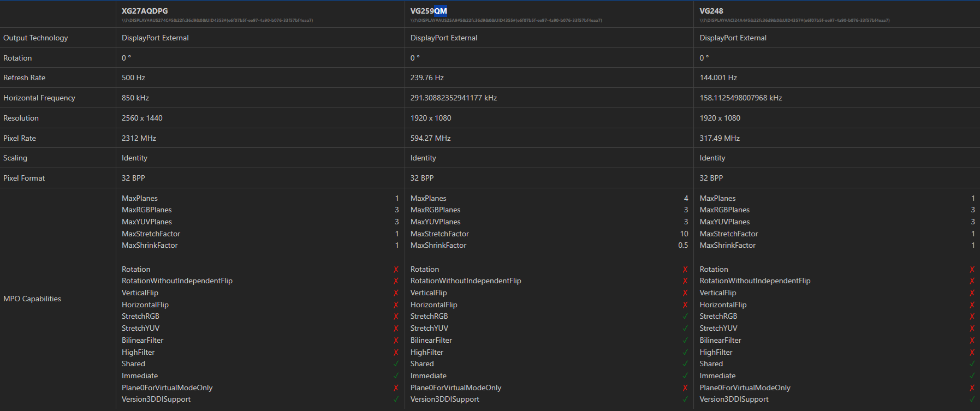Click red X beside StretchYUV under VG248
Image resolution: width=980 pixels, height=411 pixels.
(972, 329)
